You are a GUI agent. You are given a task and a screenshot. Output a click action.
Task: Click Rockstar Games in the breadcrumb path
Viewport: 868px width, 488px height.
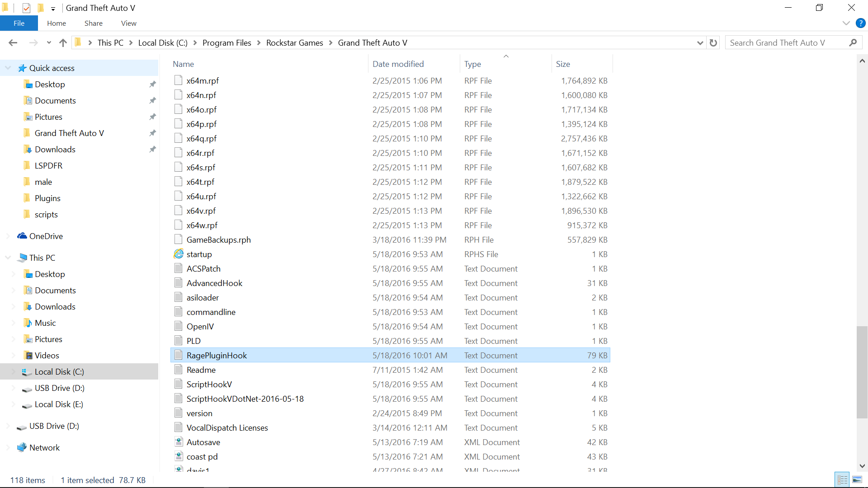(294, 43)
